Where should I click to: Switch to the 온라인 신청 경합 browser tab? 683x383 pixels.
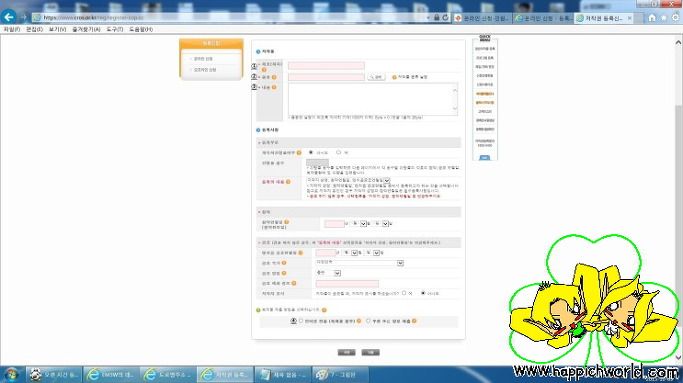tap(482, 18)
